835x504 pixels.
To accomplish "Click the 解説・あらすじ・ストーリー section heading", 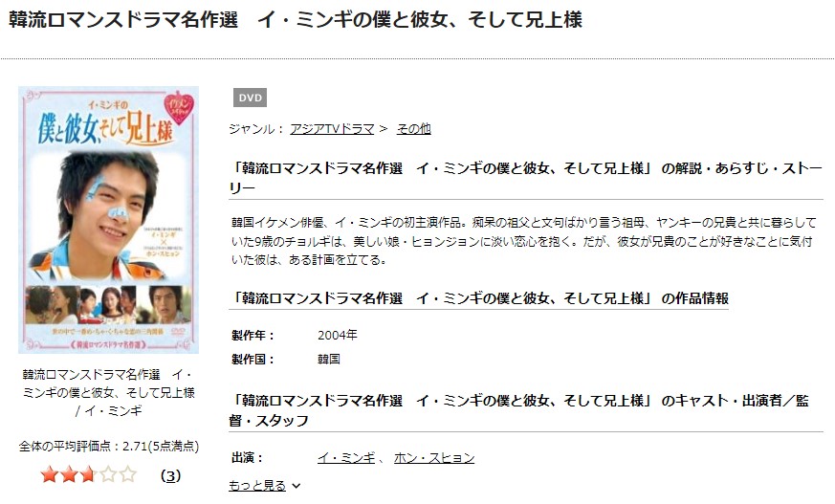I will coord(526,178).
